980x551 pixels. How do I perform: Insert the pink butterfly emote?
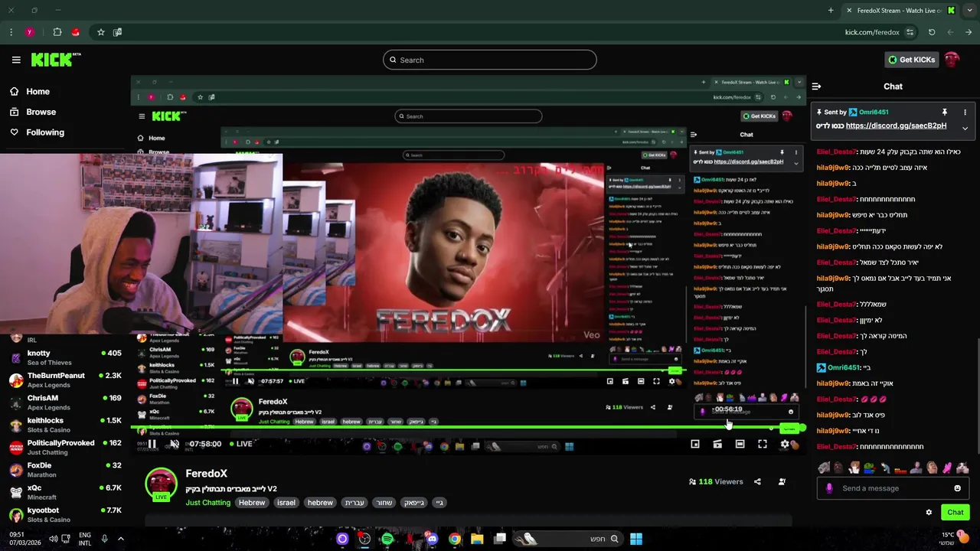(x=947, y=468)
